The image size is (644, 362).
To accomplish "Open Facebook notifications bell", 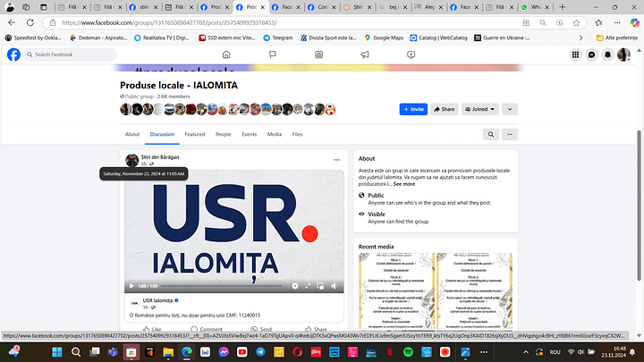I will point(607,55).
